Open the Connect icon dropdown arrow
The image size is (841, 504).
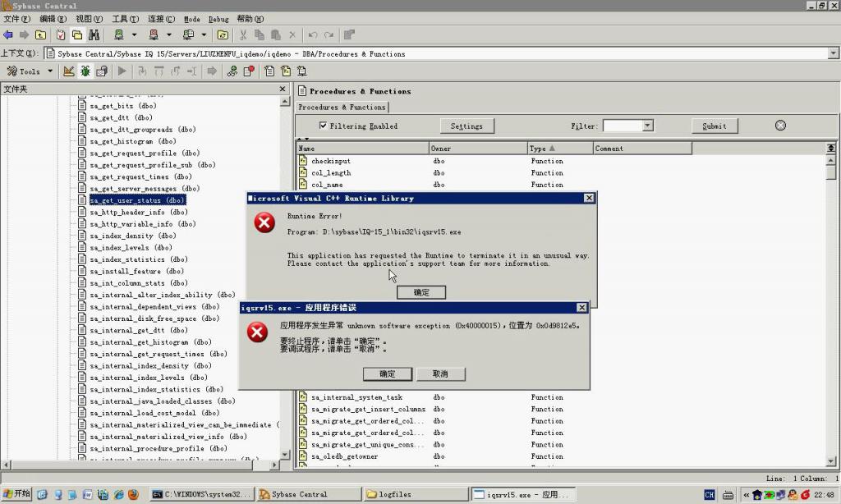point(134,34)
